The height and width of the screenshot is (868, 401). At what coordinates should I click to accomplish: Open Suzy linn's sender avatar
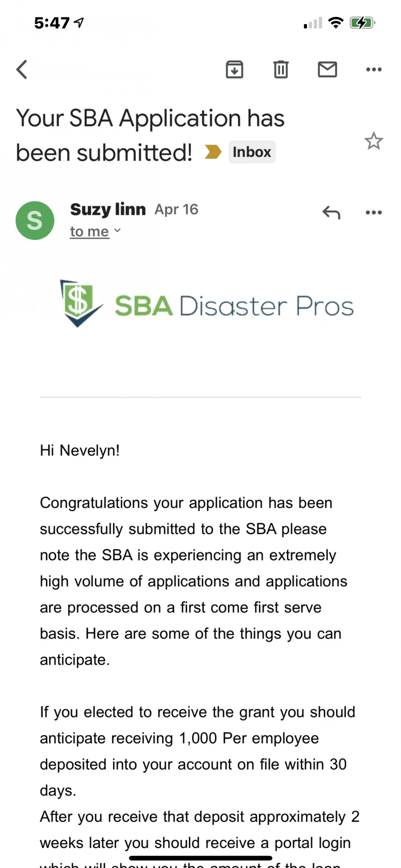tap(35, 220)
